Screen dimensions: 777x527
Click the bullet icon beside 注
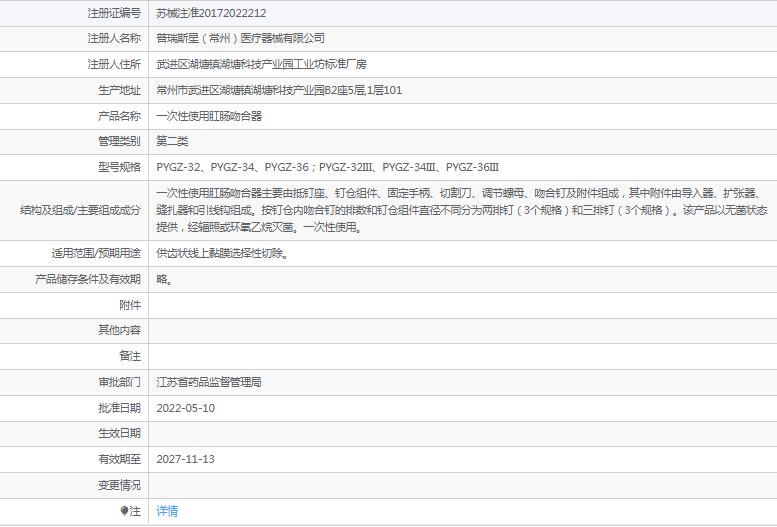coord(124,511)
